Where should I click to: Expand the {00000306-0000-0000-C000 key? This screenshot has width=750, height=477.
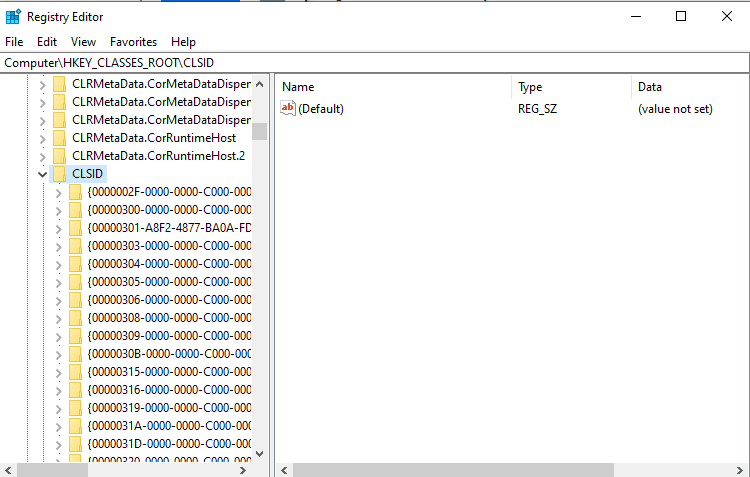58,301
